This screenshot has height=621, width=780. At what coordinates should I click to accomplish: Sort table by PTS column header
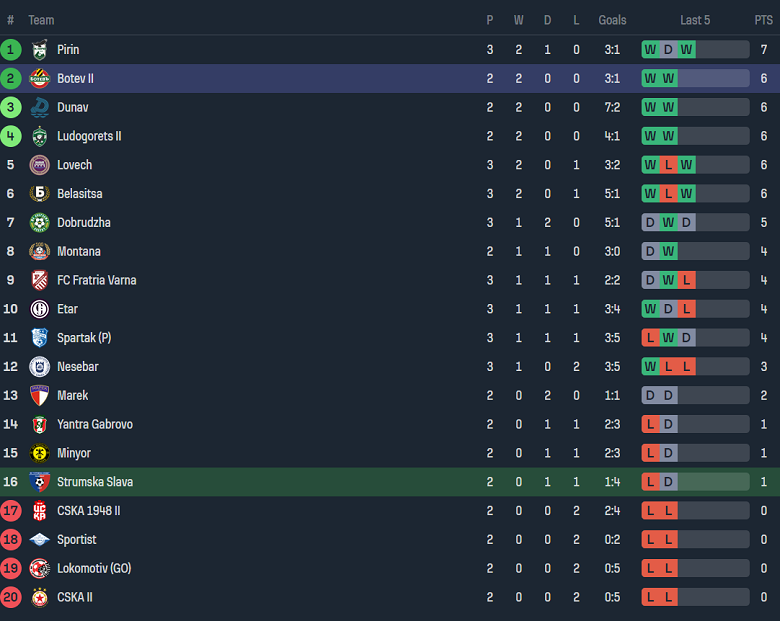(x=763, y=20)
